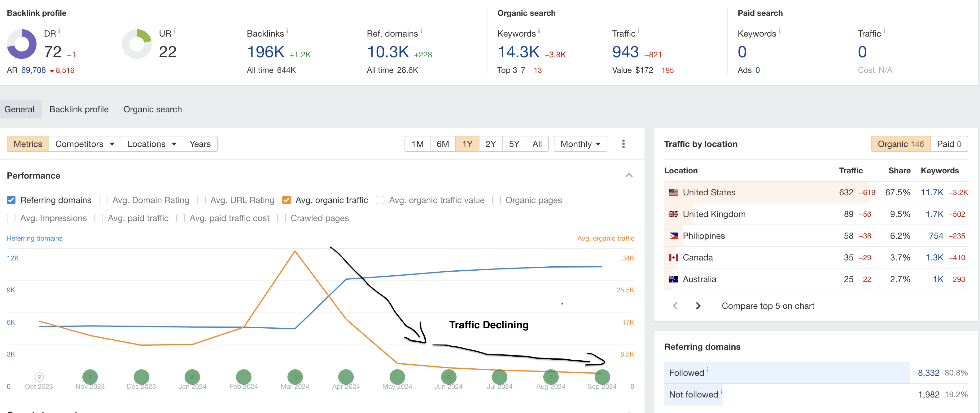Image resolution: width=980 pixels, height=413 pixels.
Task: Click organic search Keywords info icon
Action: click(x=539, y=30)
